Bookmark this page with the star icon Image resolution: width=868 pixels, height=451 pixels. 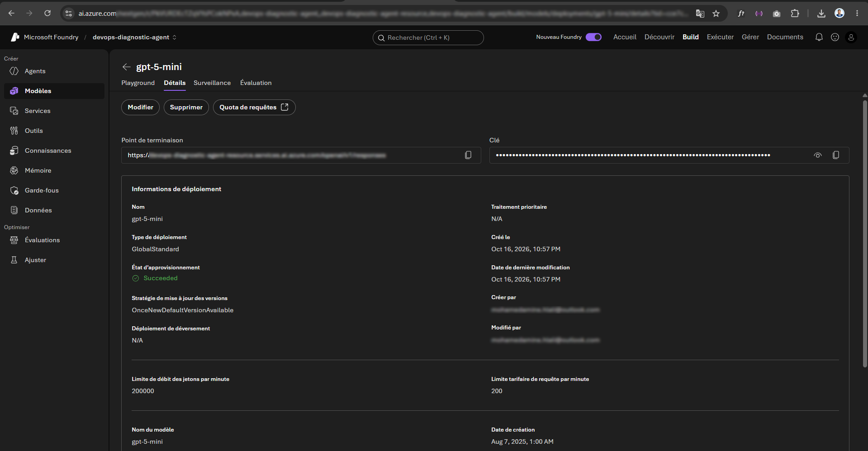coord(716,14)
